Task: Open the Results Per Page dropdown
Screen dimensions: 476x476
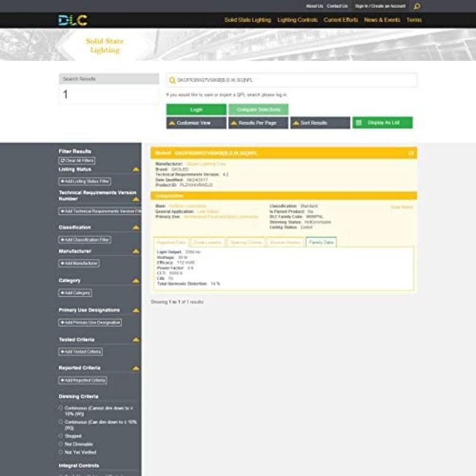Action: 258,123
